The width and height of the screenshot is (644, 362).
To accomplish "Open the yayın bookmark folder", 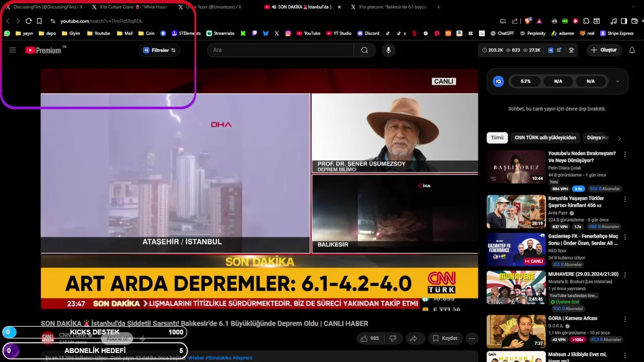I will 24,33.
